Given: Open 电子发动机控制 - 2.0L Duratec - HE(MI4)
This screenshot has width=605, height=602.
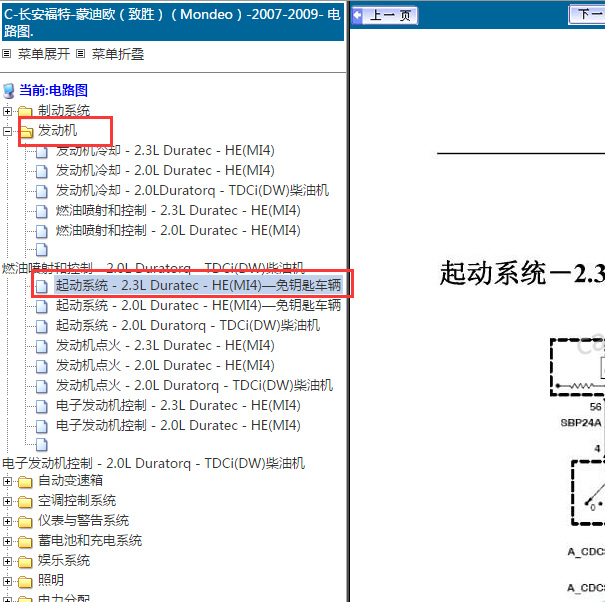Looking at the screenshot, I should tap(178, 425).
